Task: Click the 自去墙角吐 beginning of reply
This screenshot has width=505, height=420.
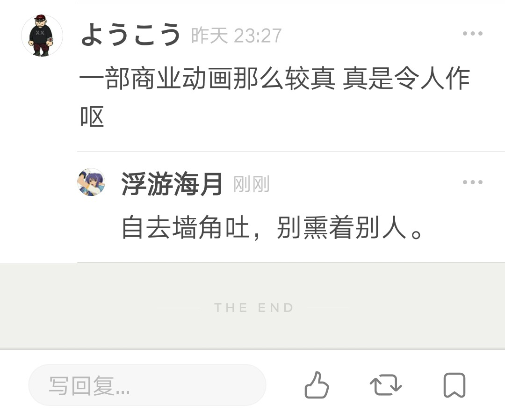Action: (x=186, y=227)
